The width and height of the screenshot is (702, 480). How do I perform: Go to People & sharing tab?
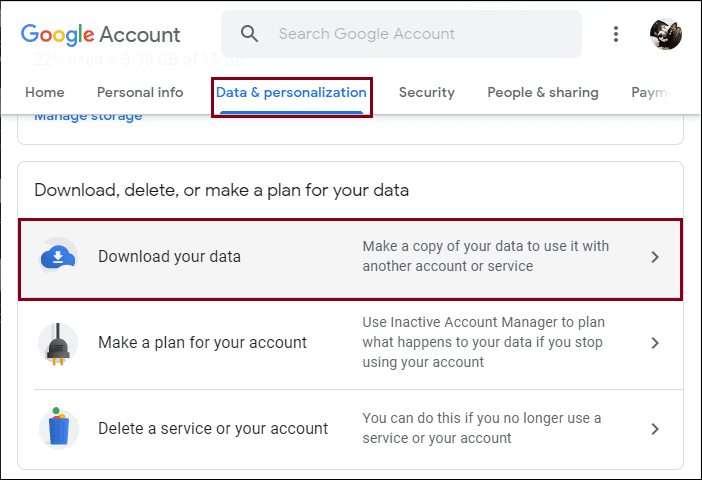[x=543, y=93]
